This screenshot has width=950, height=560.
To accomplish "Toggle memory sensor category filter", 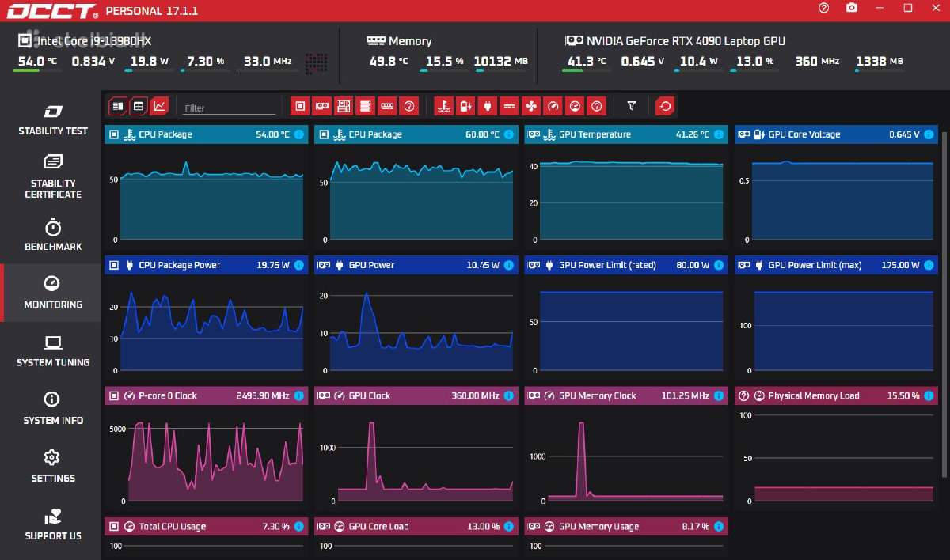I will pos(386,106).
